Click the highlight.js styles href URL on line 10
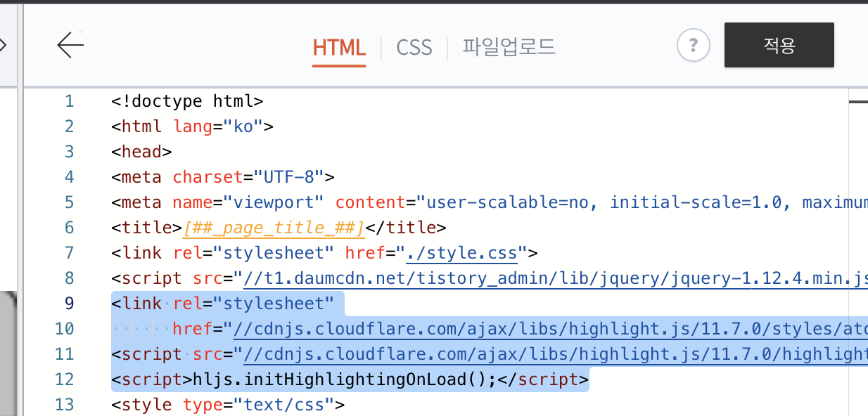This screenshot has width=868, height=416. click(550, 329)
